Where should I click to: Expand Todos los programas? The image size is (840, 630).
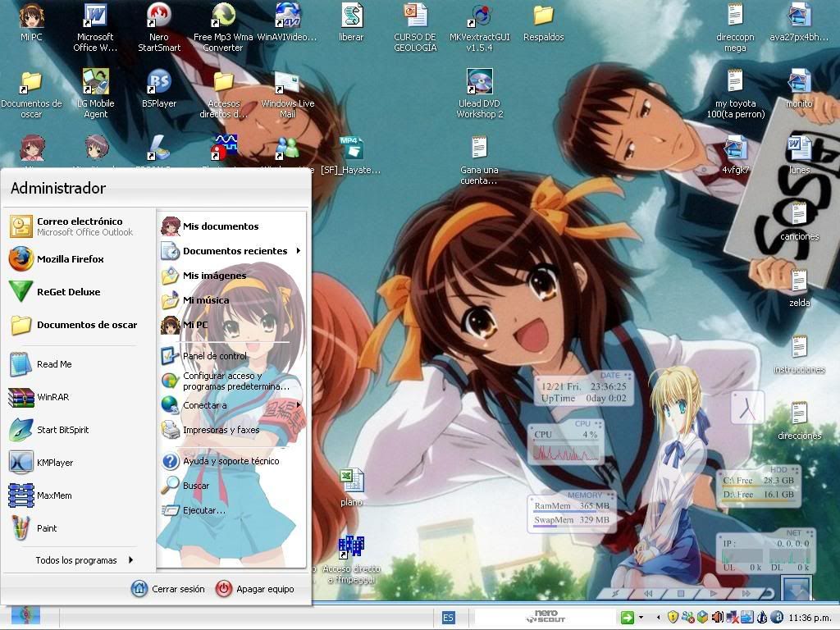[x=84, y=560]
